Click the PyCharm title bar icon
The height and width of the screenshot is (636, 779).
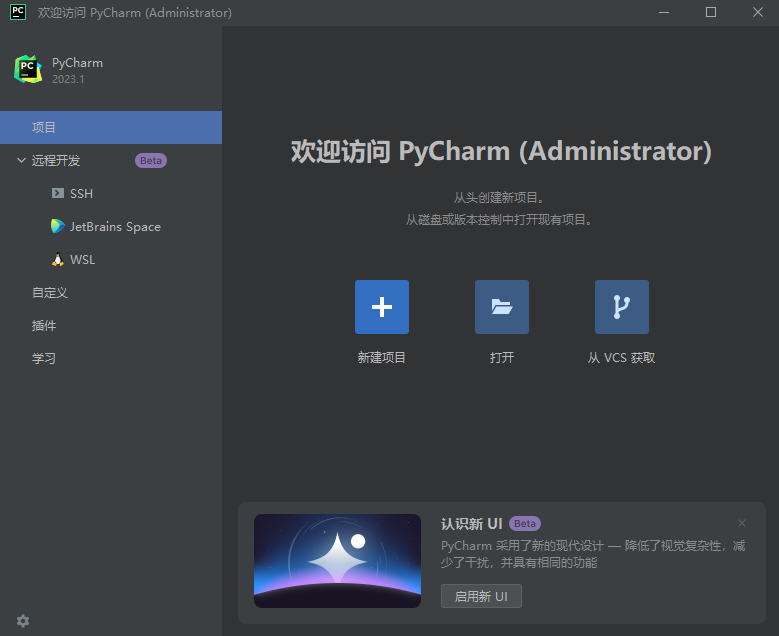(x=18, y=12)
